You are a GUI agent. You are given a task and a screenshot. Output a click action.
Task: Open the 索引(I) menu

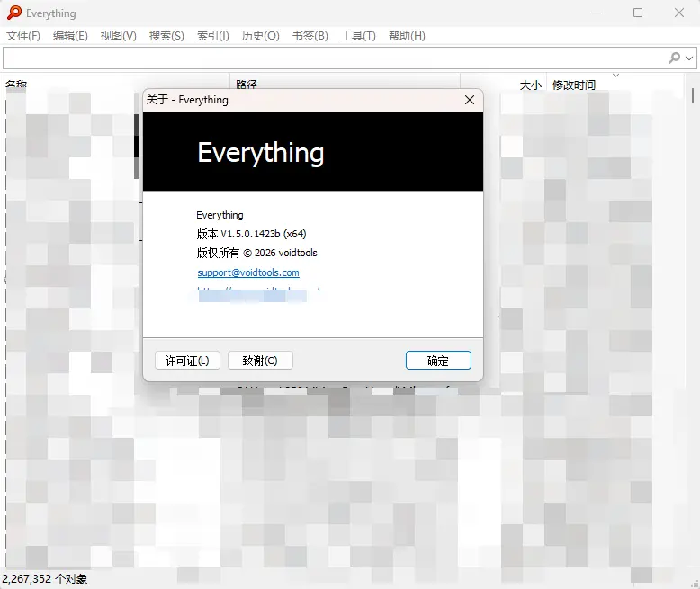213,36
